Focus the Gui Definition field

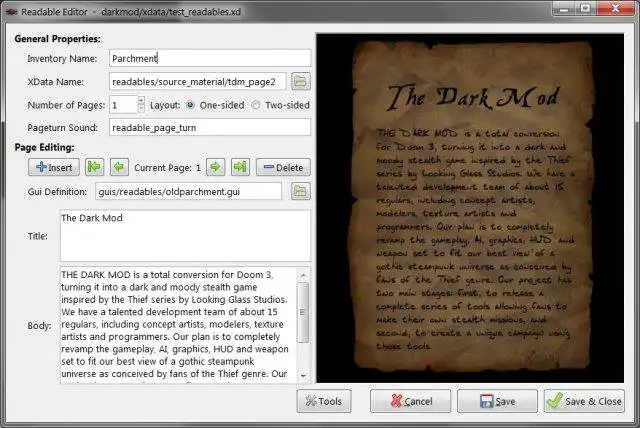click(x=188, y=191)
